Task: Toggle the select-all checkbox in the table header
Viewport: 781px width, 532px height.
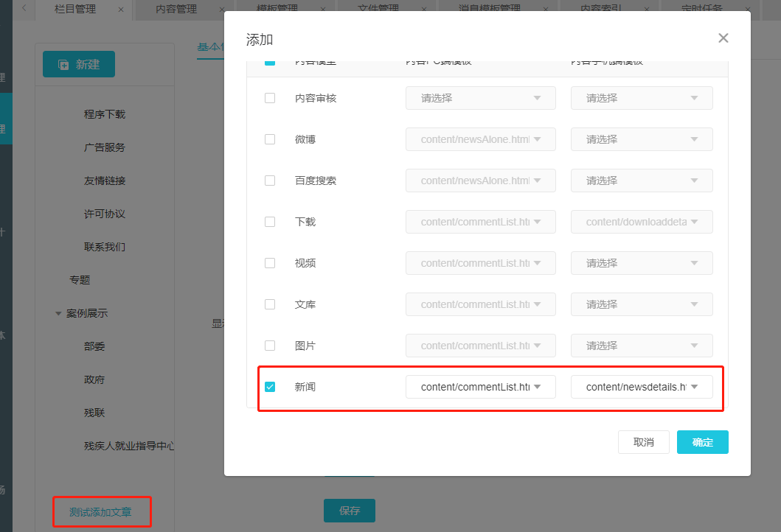Action: [270, 62]
